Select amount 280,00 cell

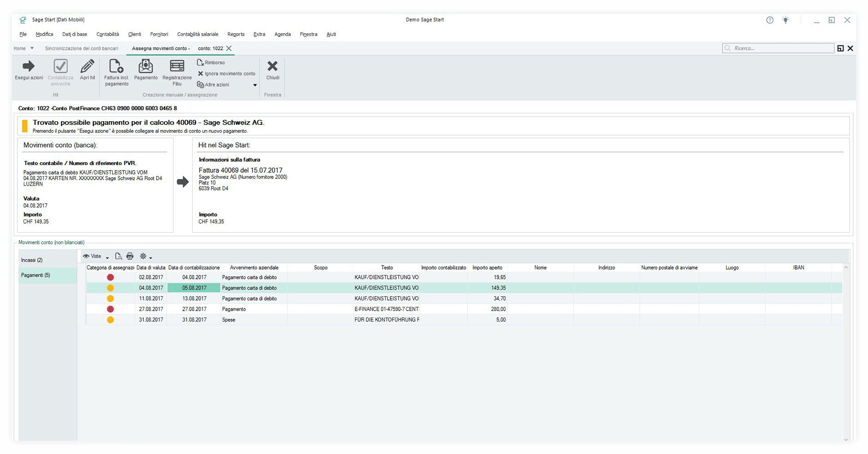point(487,309)
